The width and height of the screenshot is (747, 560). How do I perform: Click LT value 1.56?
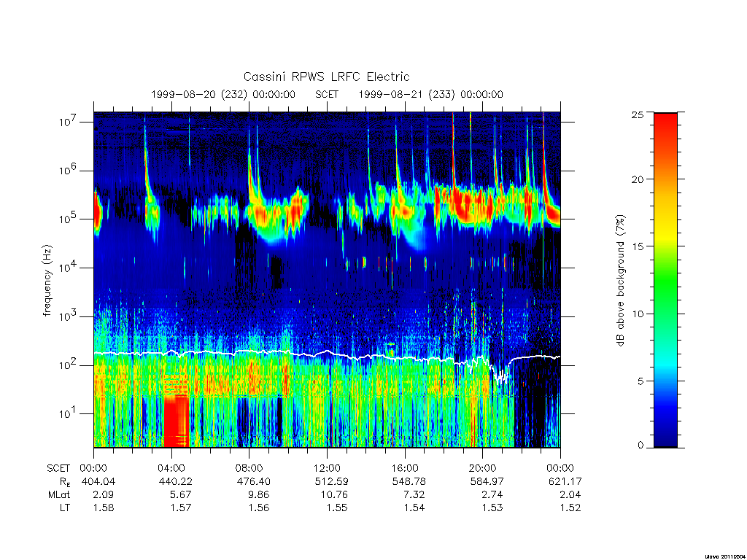point(259,507)
